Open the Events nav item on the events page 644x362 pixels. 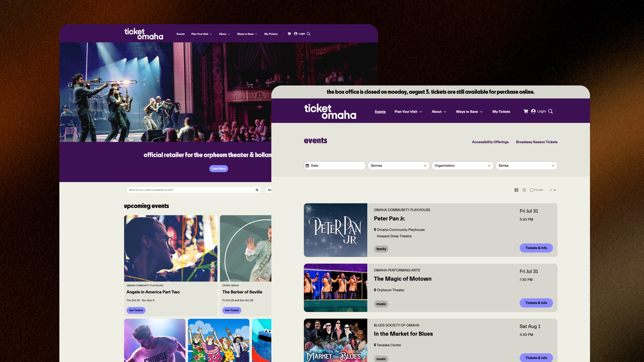click(380, 112)
